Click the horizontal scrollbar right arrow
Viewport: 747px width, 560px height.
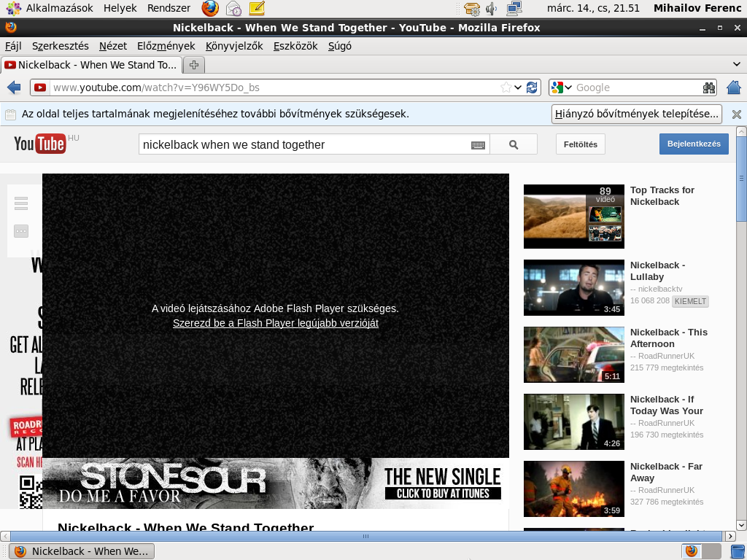730,536
